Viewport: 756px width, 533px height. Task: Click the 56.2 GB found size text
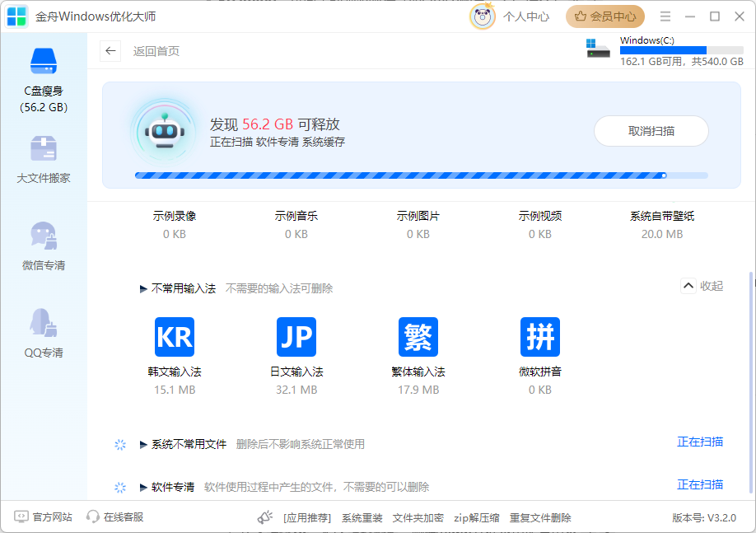click(268, 124)
